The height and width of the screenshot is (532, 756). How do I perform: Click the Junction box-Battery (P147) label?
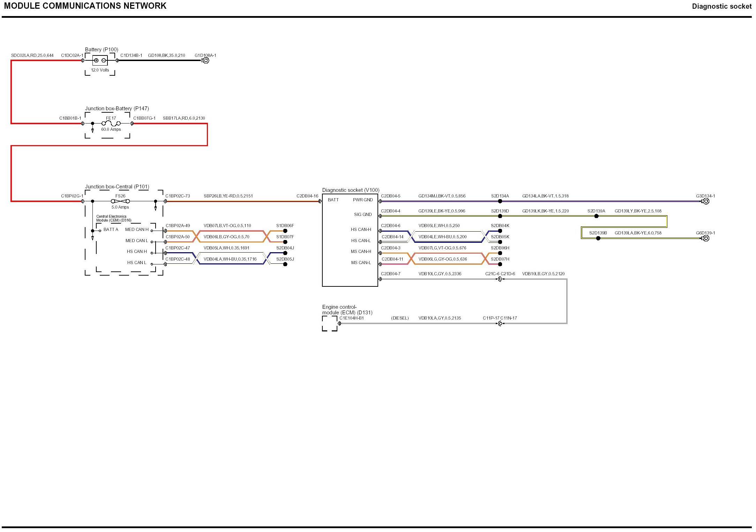click(x=117, y=108)
